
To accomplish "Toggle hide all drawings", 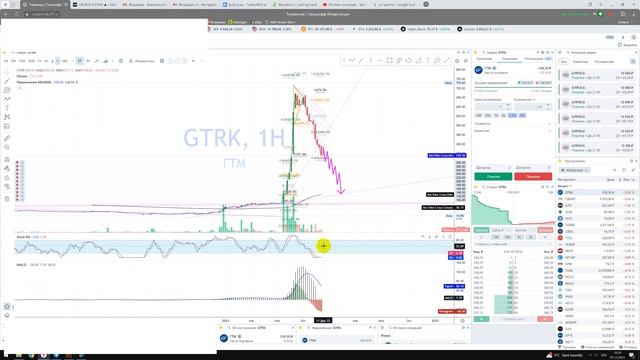I will click(7, 187).
